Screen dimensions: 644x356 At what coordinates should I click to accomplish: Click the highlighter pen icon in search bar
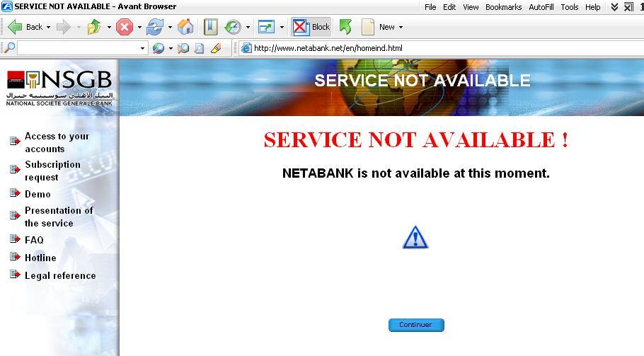[x=216, y=48]
